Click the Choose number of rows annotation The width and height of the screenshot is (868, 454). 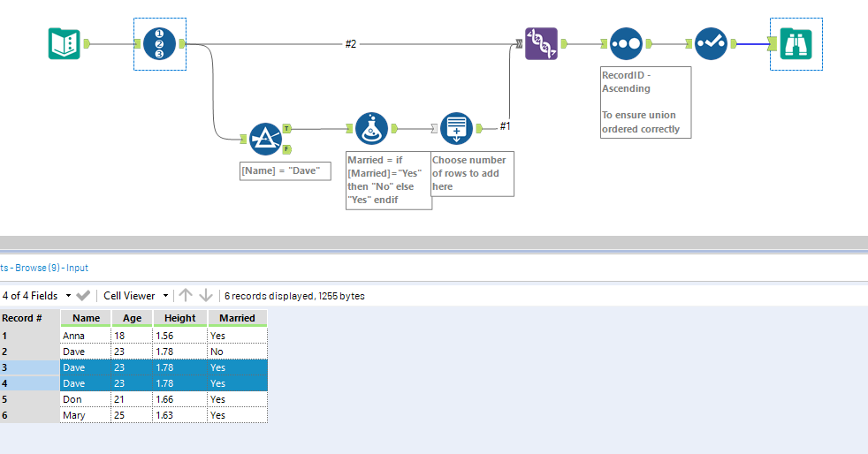coord(472,174)
